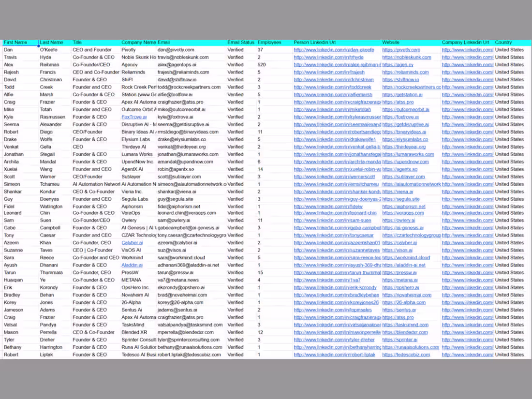
Task: Open the https://pivotly.com website link
Action: coord(401,50)
